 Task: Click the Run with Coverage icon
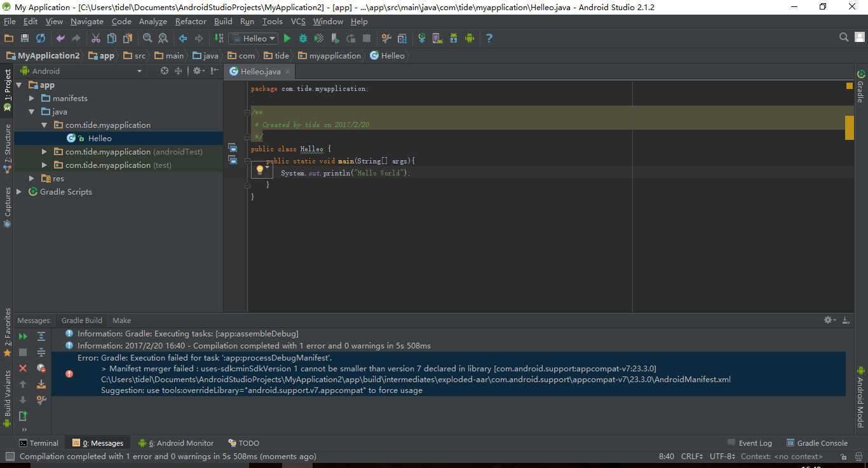[x=319, y=38]
